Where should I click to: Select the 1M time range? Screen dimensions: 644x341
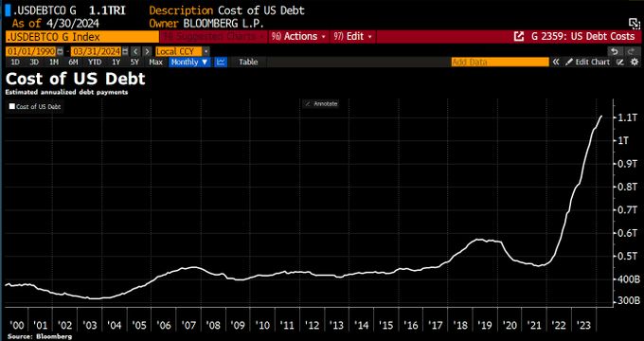point(54,62)
